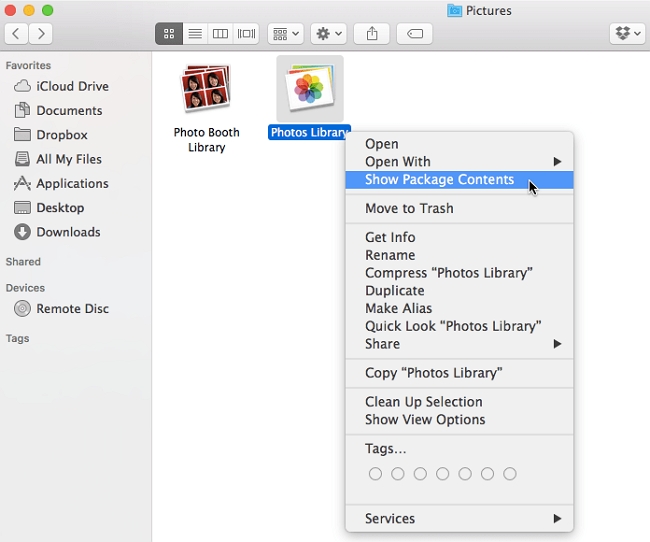Image resolution: width=650 pixels, height=542 pixels.
Task: Expand the Open With submenu
Action: coord(459,162)
